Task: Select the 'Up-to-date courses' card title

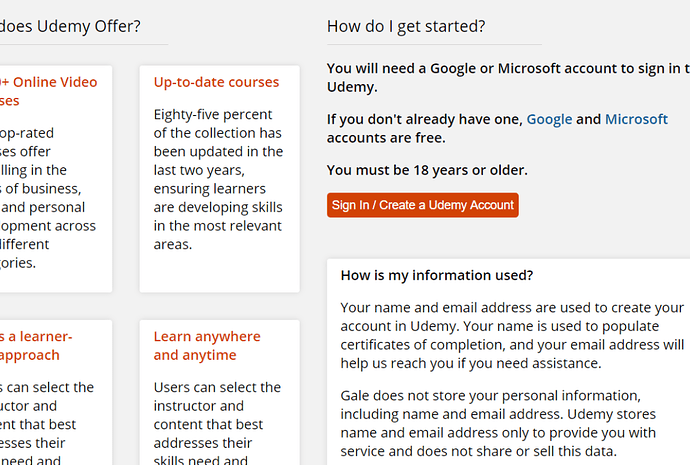Action: (x=216, y=82)
